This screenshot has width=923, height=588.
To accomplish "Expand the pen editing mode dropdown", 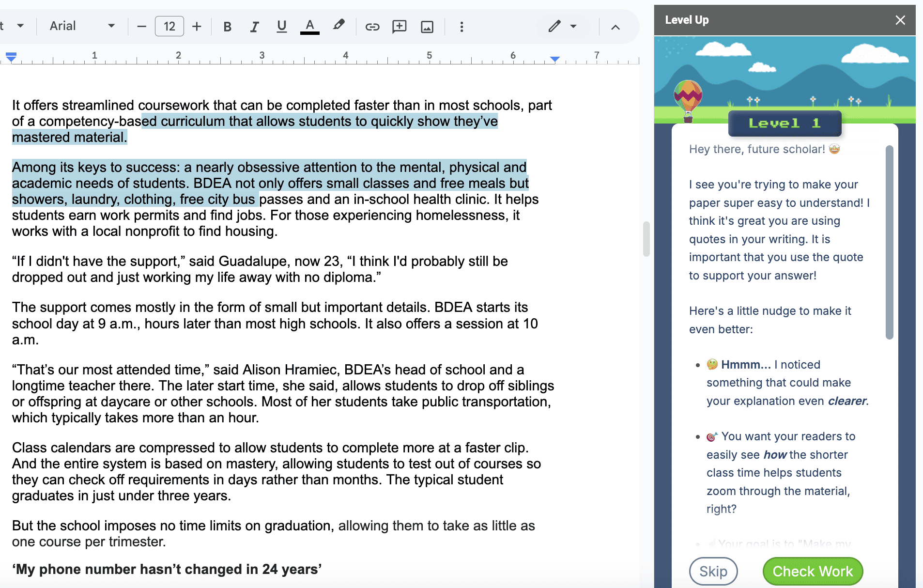I will [573, 27].
